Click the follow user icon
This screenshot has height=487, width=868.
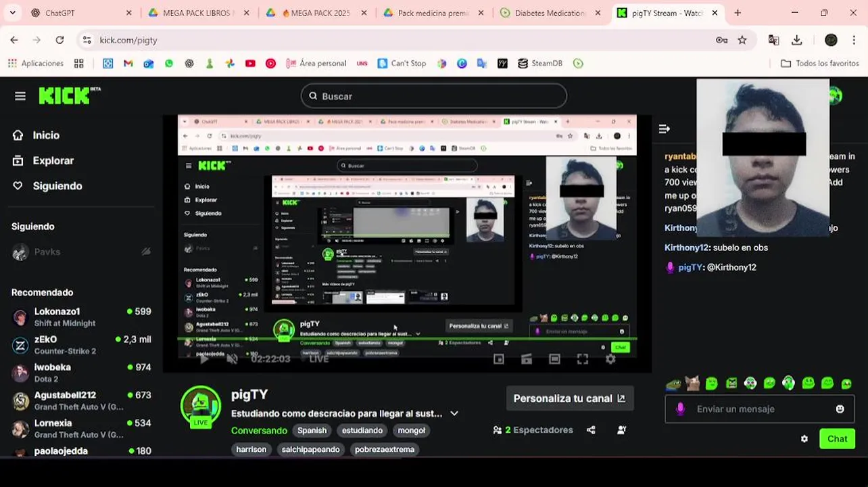click(621, 430)
